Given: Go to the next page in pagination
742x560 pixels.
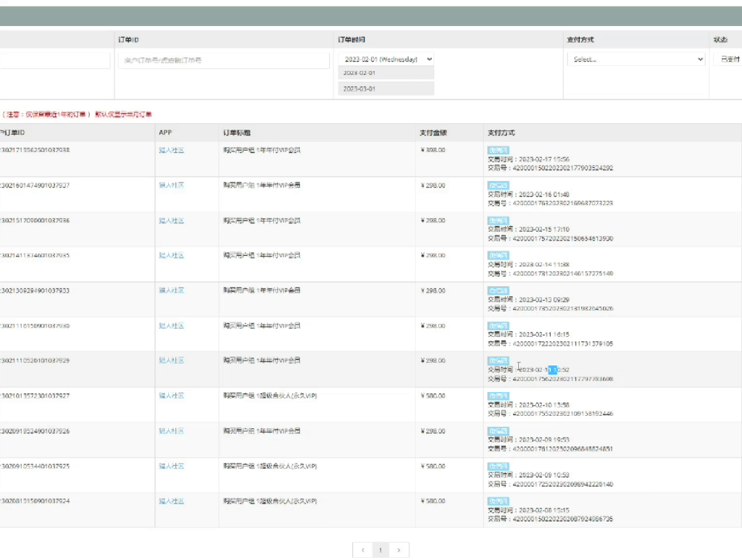Looking at the screenshot, I should (x=398, y=550).
